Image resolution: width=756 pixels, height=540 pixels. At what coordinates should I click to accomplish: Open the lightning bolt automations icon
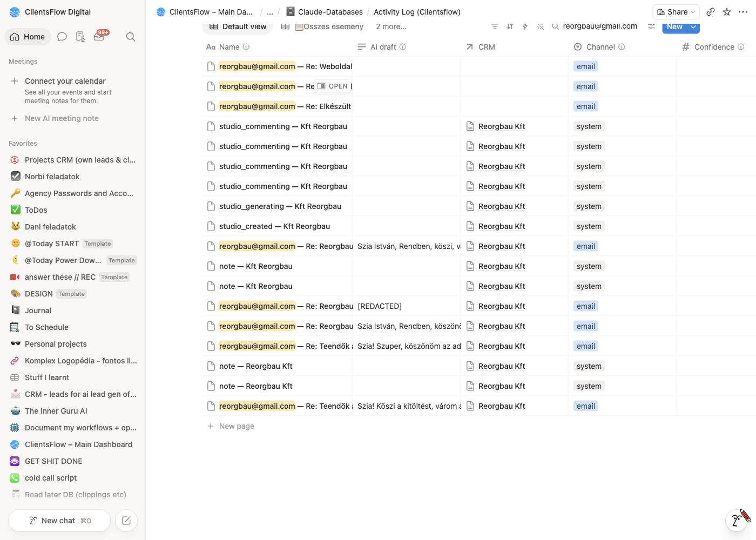click(x=525, y=26)
